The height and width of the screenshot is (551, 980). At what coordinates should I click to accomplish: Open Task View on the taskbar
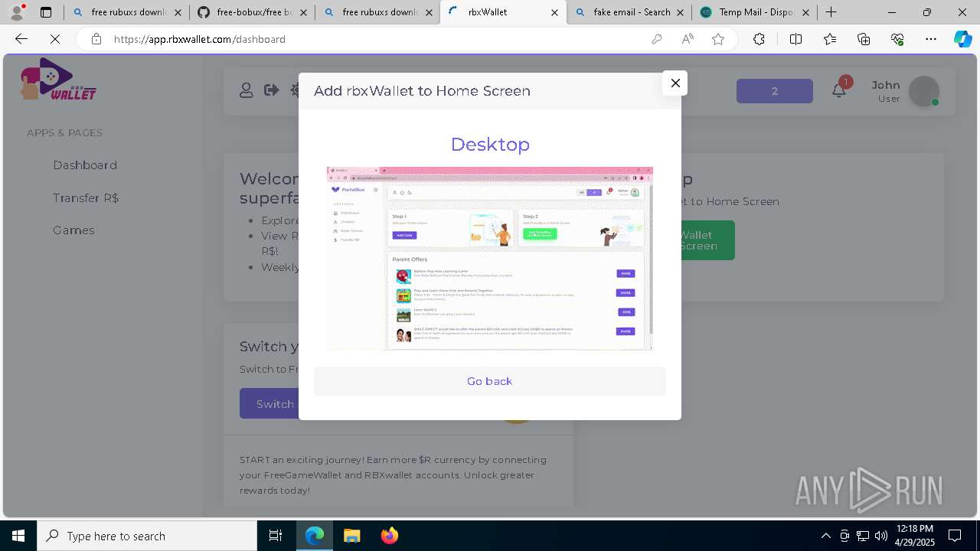click(276, 536)
